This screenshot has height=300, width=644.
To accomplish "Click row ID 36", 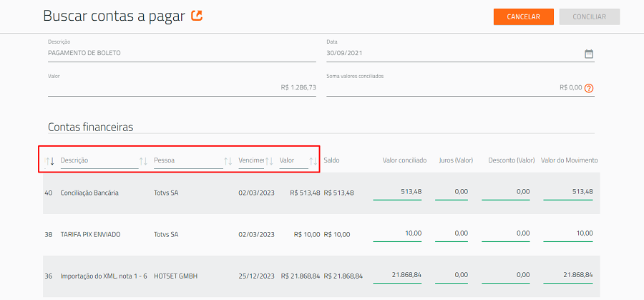I will coord(49,276).
